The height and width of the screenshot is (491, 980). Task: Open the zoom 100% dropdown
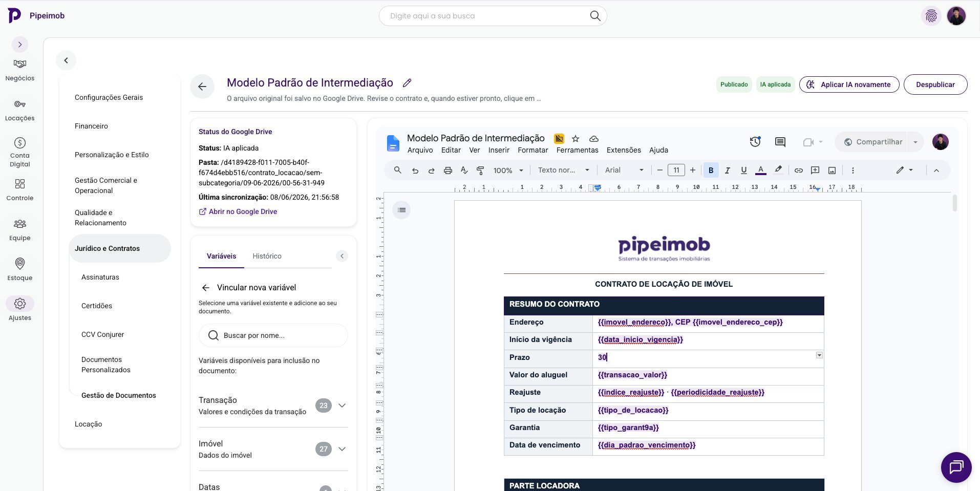508,170
